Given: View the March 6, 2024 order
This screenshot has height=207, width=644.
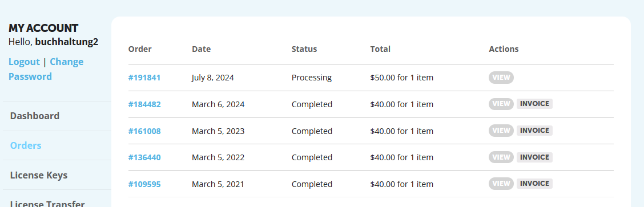Looking at the screenshot, I should 501,104.
